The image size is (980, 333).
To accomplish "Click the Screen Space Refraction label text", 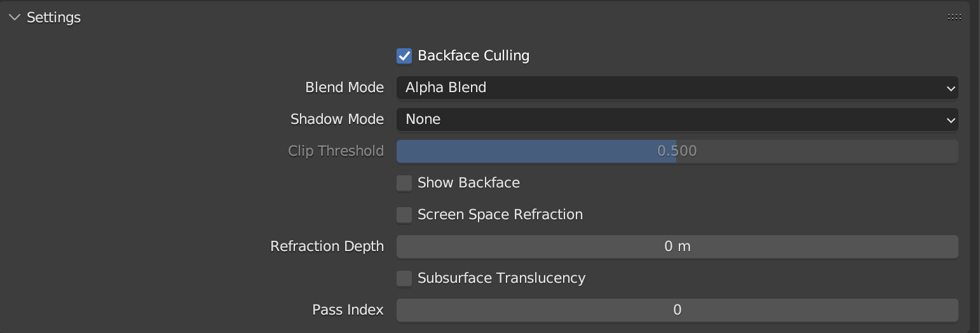I will click(x=500, y=215).
